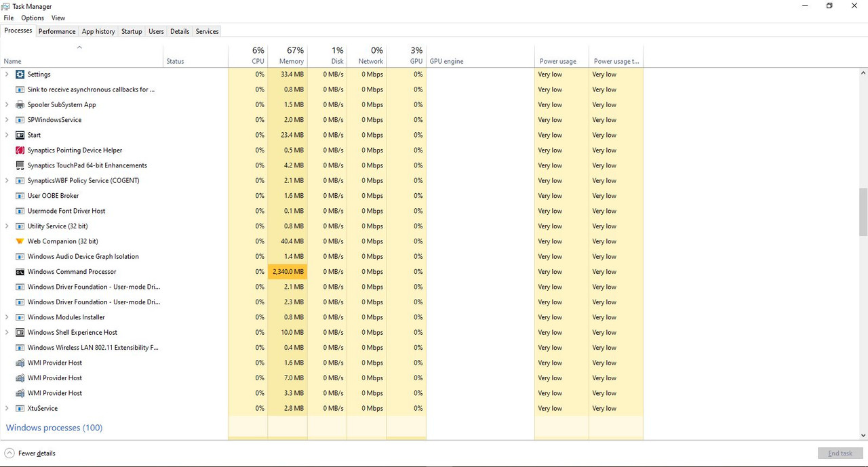Click the Windows Command Processor console icon
This screenshot has height=467, width=868.
click(20, 272)
